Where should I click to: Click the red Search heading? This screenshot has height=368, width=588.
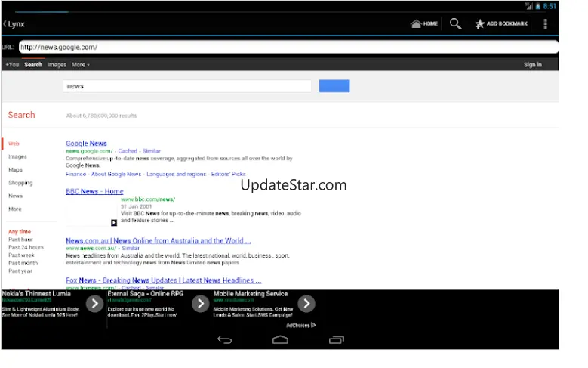(x=21, y=115)
